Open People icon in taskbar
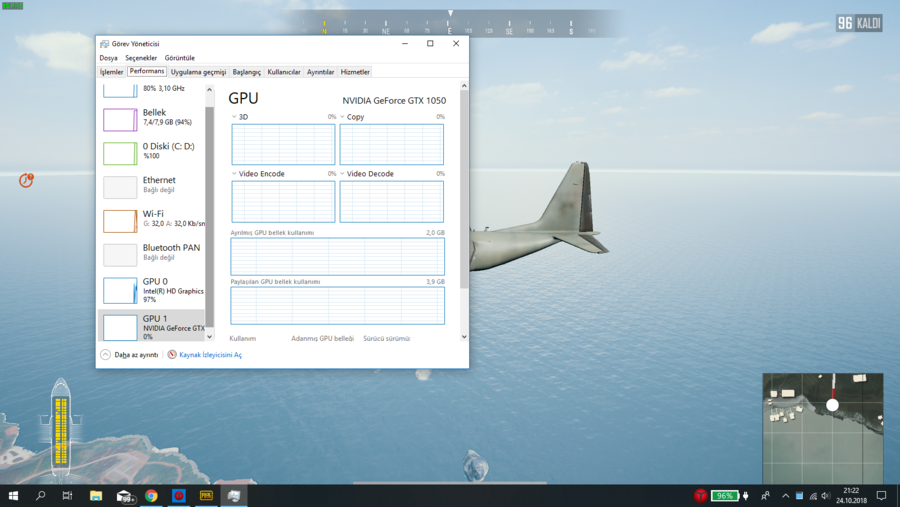 766,496
